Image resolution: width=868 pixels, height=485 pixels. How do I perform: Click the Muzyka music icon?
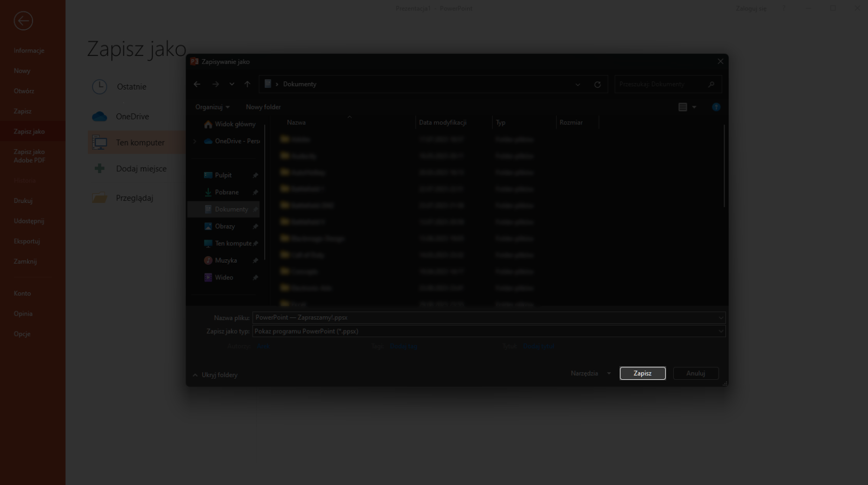[208, 260]
